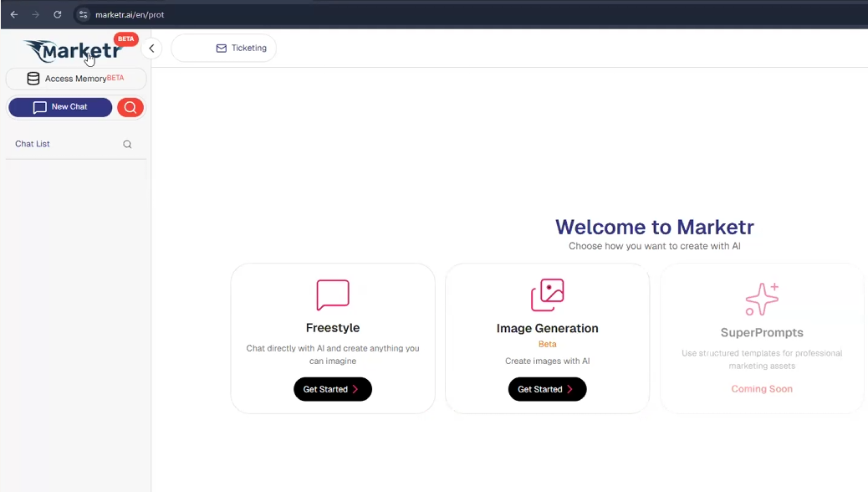Click the address bar URL marketr.ai/en/prot

point(130,14)
